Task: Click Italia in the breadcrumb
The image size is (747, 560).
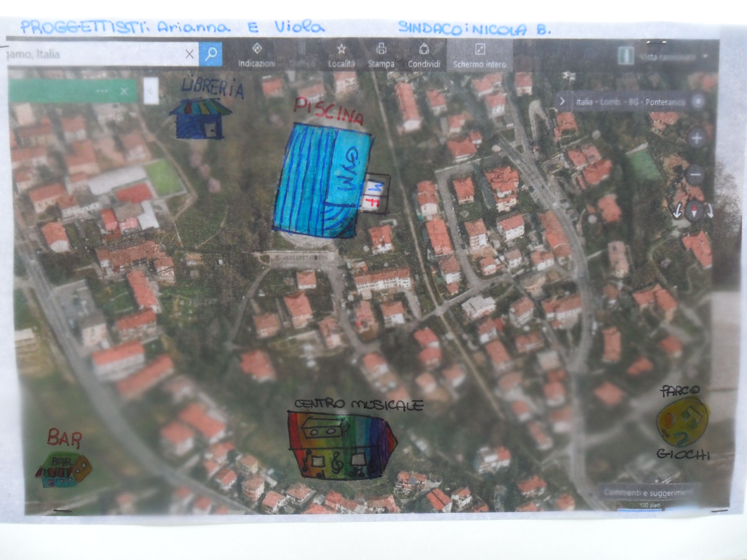Action: [584, 102]
